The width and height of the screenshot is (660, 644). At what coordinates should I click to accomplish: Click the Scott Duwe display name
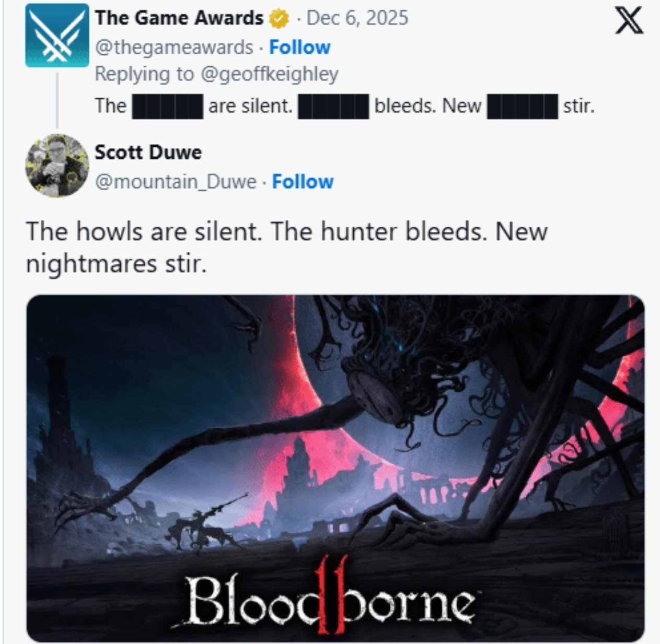point(148,152)
